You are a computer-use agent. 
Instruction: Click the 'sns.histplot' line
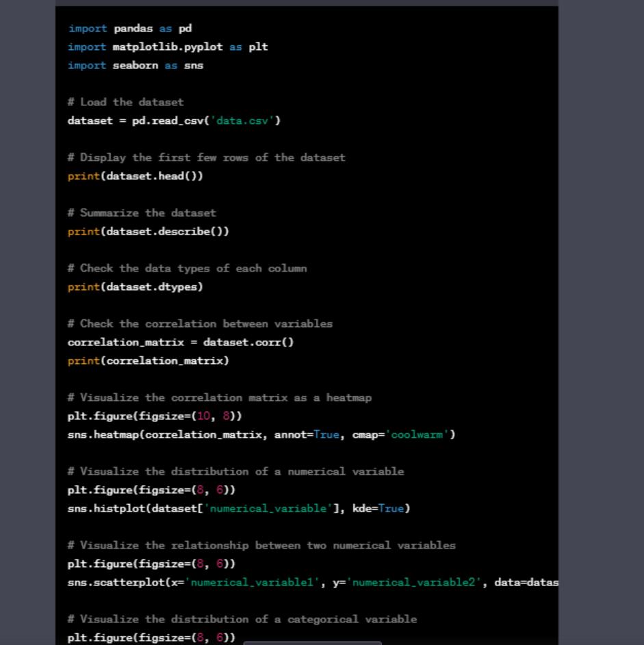click(239, 508)
